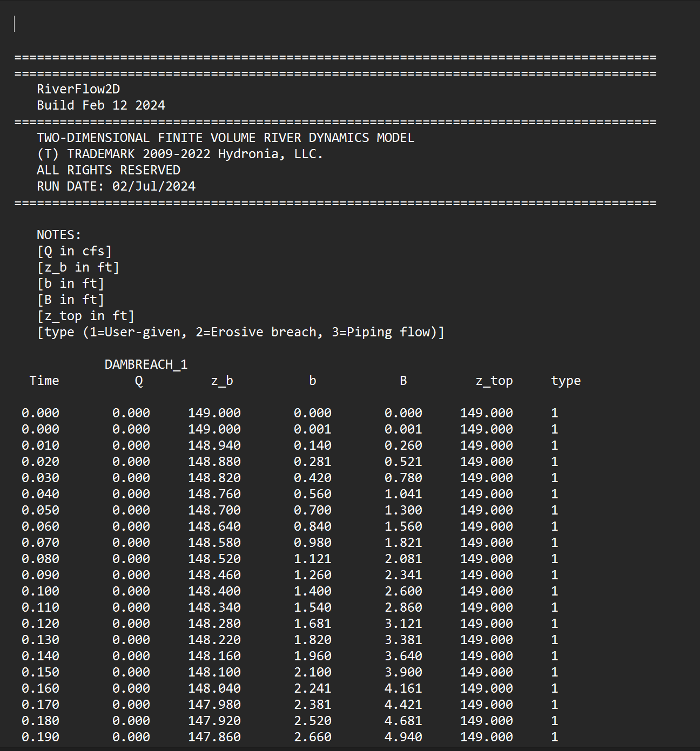Click the Time column header
This screenshot has height=751, width=700.
coord(44,381)
